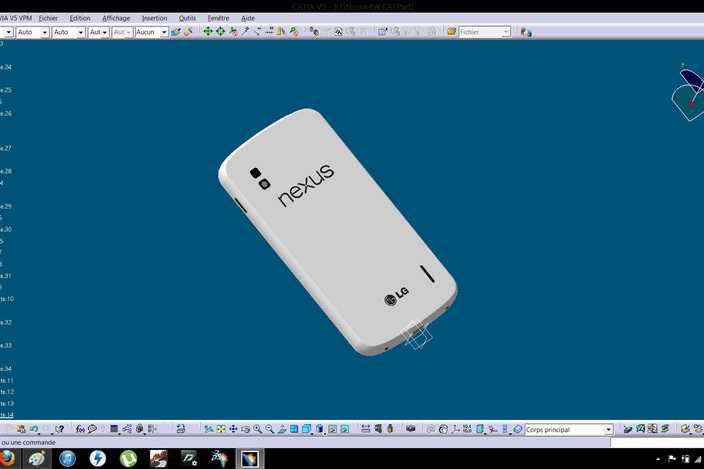Expand the second Auto dropdown

pyautogui.click(x=80, y=32)
